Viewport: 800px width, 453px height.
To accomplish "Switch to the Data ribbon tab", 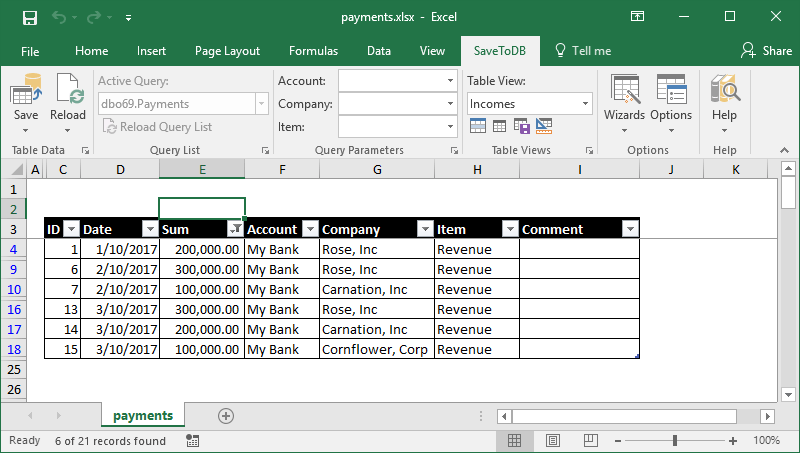I will pos(379,51).
